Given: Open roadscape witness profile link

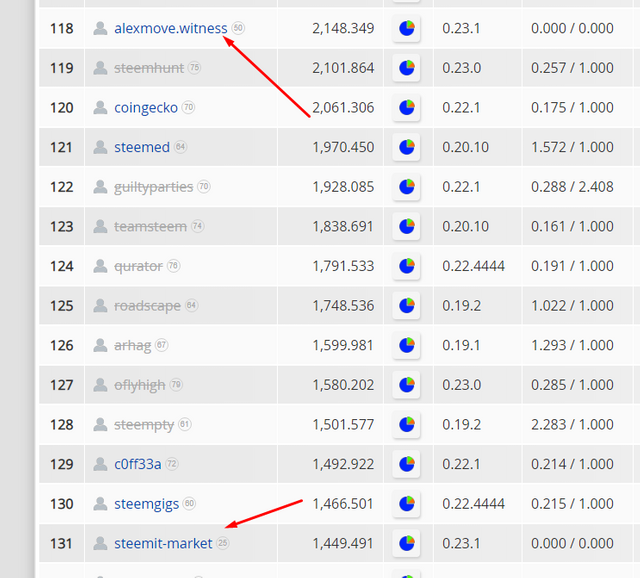Looking at the screenshot, I should (147, 306).
